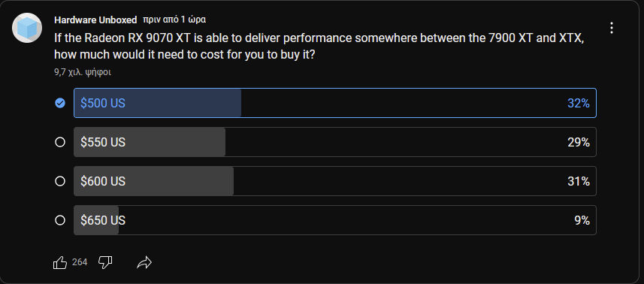Click the '9,7 χιλ. ψήφοι' vote count
644x284 pixels.
(83, 73)
